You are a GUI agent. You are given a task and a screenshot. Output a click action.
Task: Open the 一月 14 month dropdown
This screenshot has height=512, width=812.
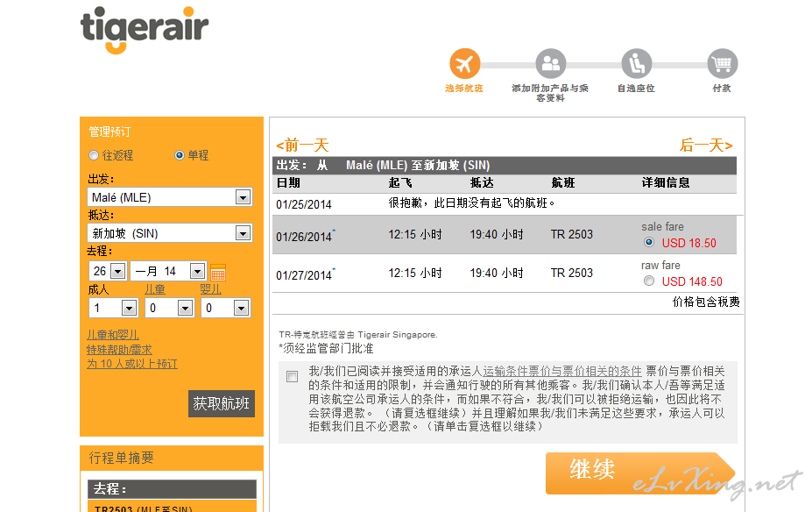(x=168, y=271)
